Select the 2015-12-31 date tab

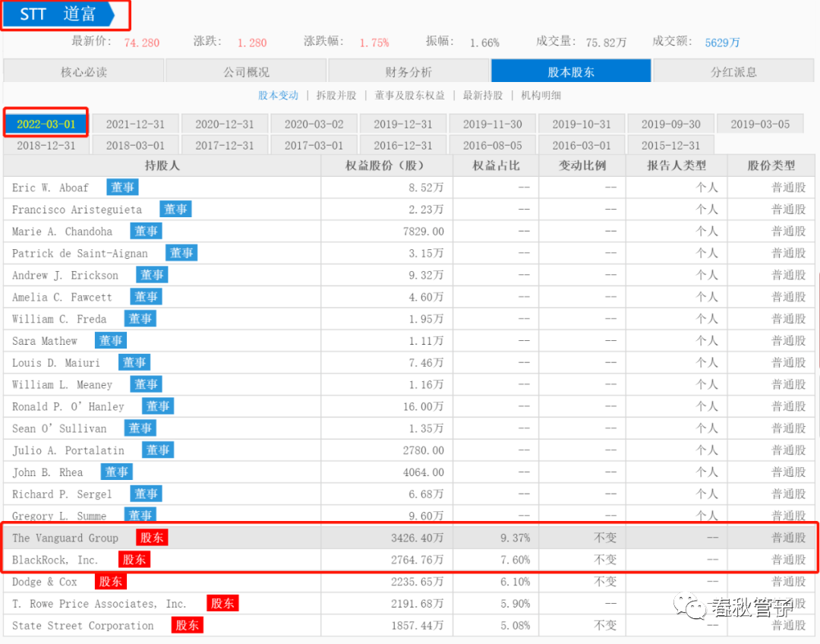coord(671,145)
